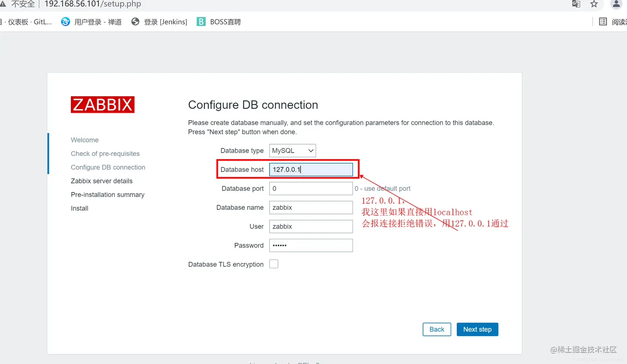627x364 pixels.
Task: Select Configure DB connection sidebar step
Action: 108,167
